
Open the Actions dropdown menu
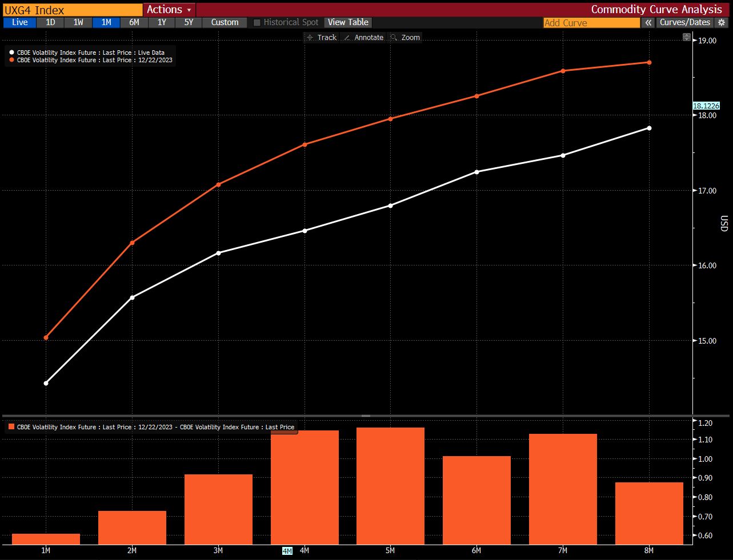169,10
